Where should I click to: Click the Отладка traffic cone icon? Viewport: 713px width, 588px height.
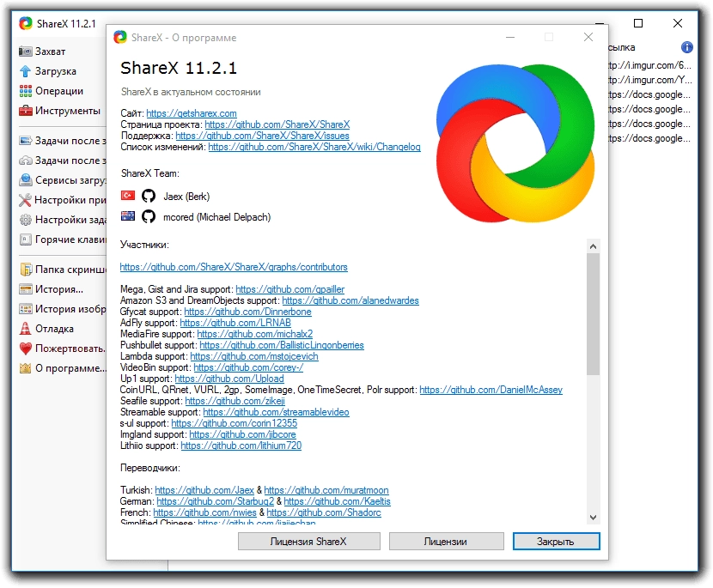[26, 328]
